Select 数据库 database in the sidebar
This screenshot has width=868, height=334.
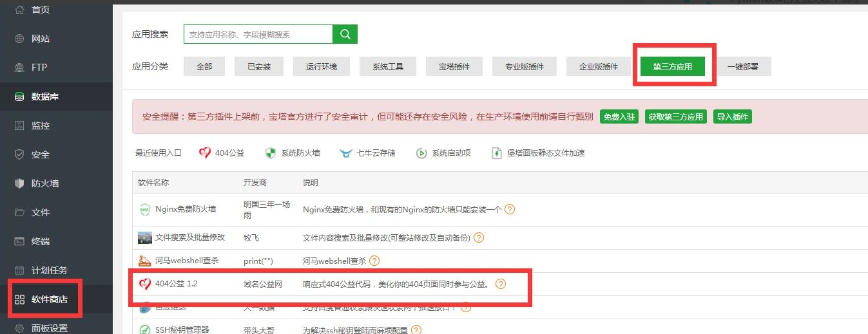45,97
